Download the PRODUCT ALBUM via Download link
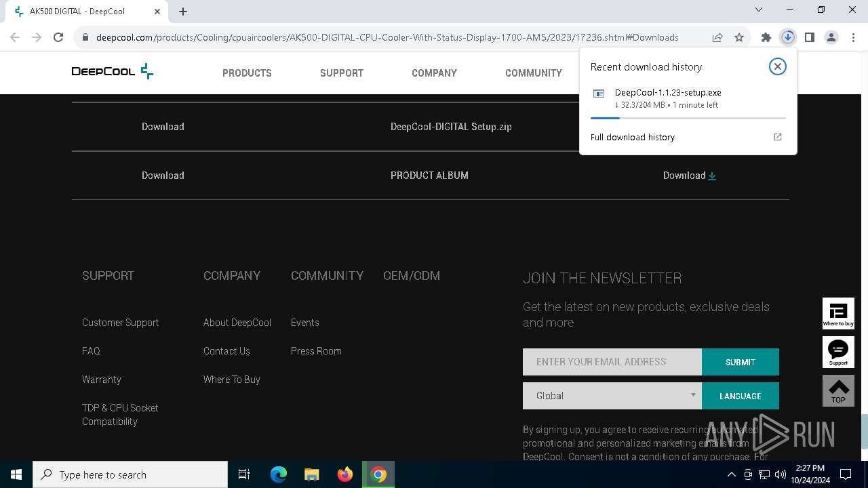Image resolution: width=868 pixels, height=488 pixels. 690,176
